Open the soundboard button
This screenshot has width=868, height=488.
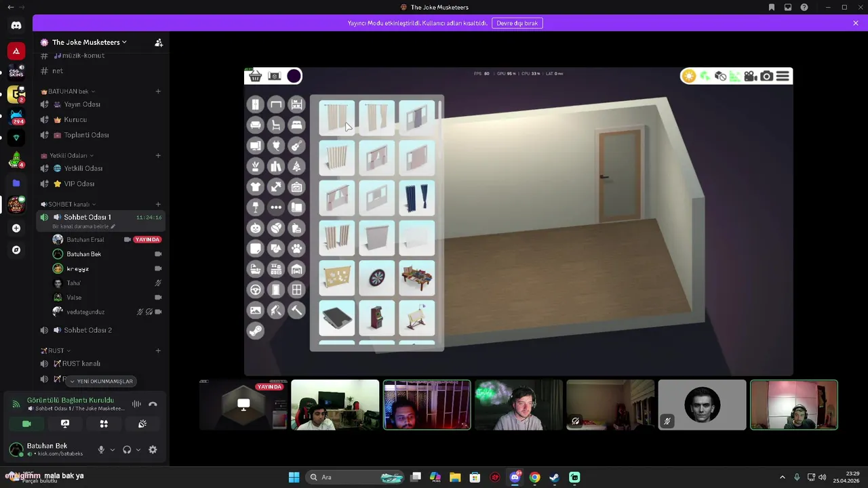pyautogui.click(x=142, y=424)
